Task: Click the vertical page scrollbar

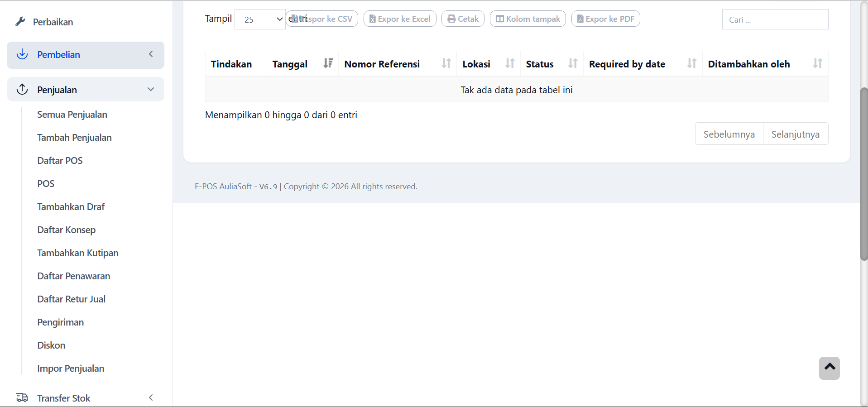Action: pyautogui.click(x=864, y=174)
